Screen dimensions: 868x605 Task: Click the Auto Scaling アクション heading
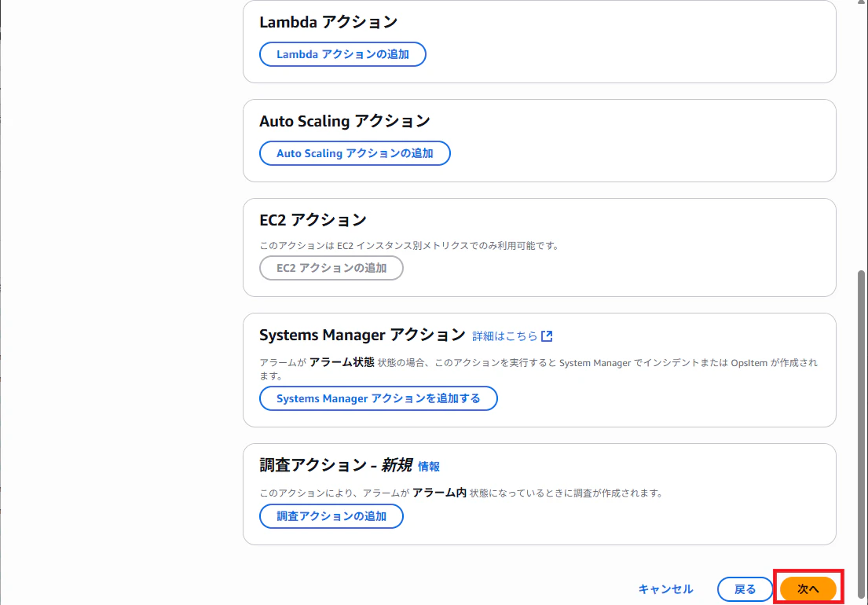coord(346,121)
